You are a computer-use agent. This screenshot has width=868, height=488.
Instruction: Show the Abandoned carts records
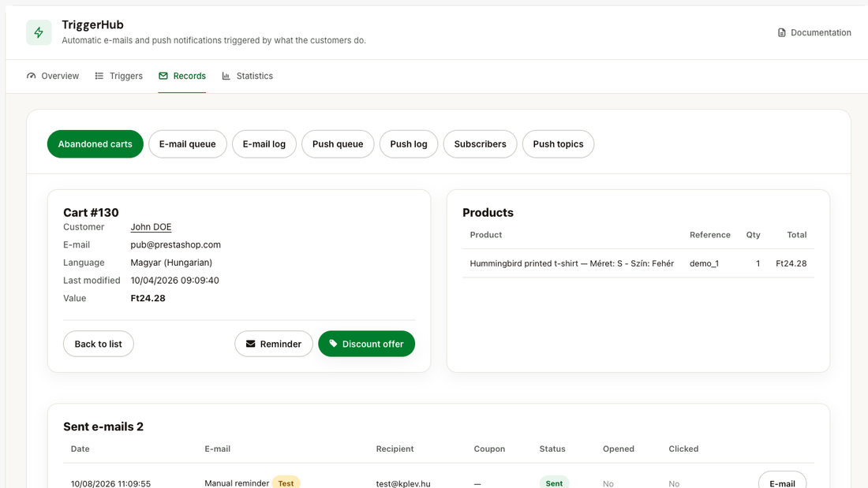pyautogui.click(x=95, y=143)
